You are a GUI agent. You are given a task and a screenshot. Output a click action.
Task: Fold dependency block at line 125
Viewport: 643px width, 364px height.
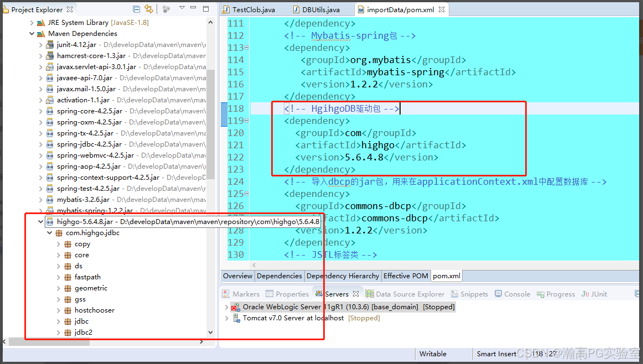click(246, 194)
